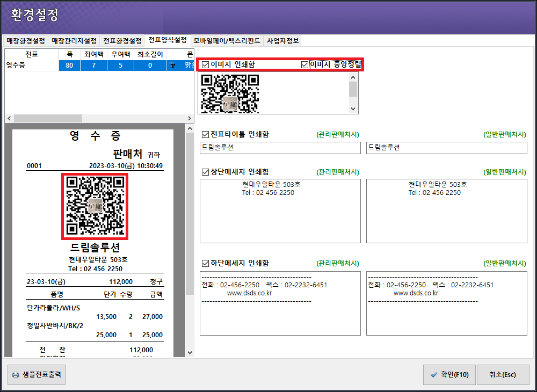Disable the 전표타이틀 인쇄함 checkbox
Viewport: 537px width, 392px height.
point(205,135)
